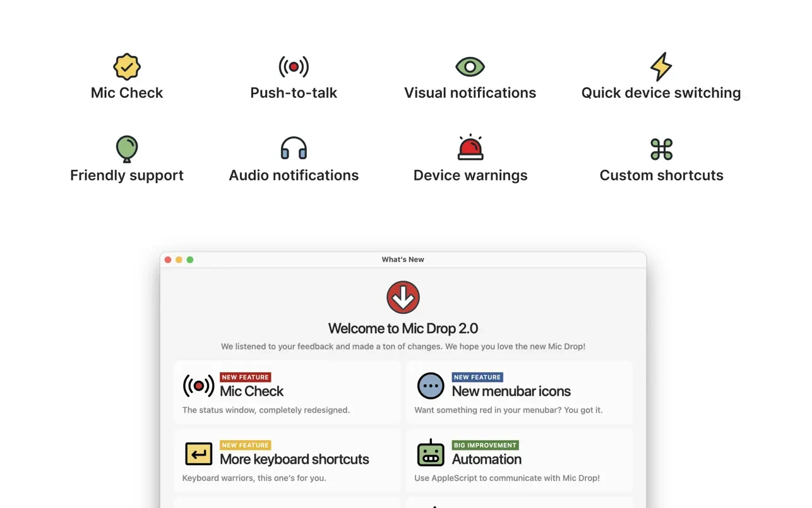Image resolution: width=812 pixels, height=508 pixels.
Task: Click the green zoom window button
Action: (190, 260)
